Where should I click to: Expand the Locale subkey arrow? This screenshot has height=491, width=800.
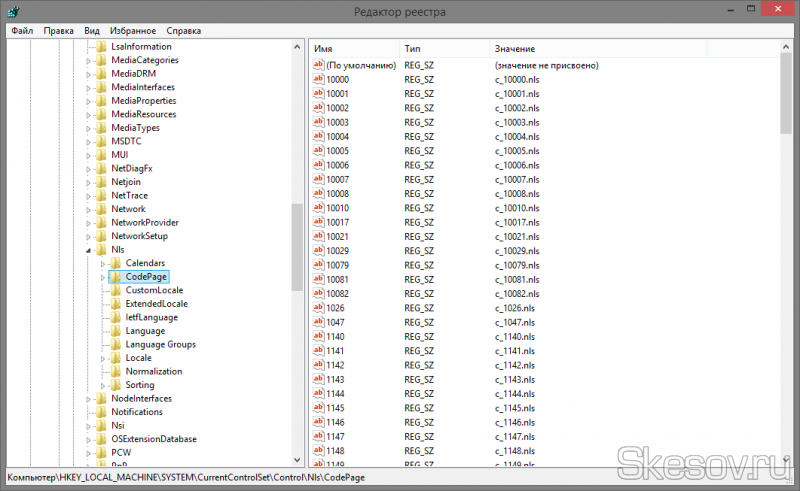(102, 358)
